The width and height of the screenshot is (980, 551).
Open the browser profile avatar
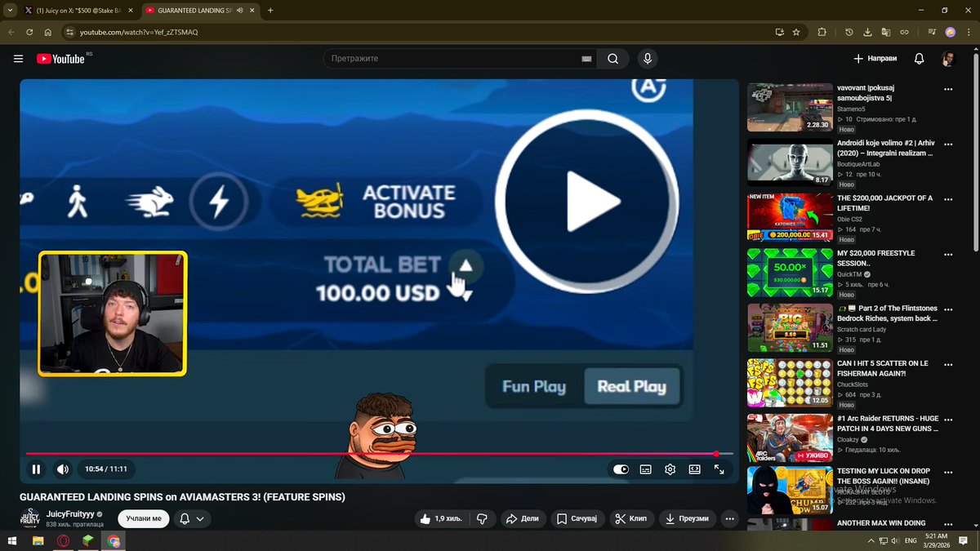[951, 32]
